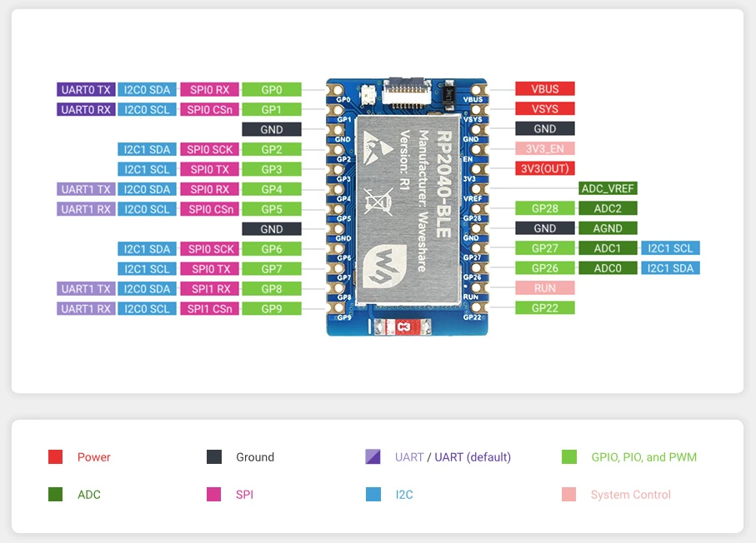
Task: Click the GP28 pin label
Action: tap(545, 209)
